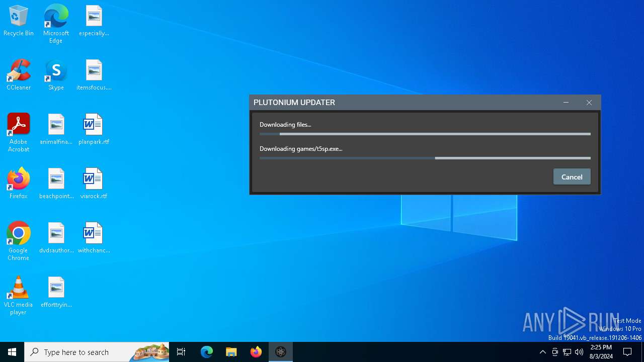
Task: Cancel the Plutonium update download
Action: click(x=572, y=177)
